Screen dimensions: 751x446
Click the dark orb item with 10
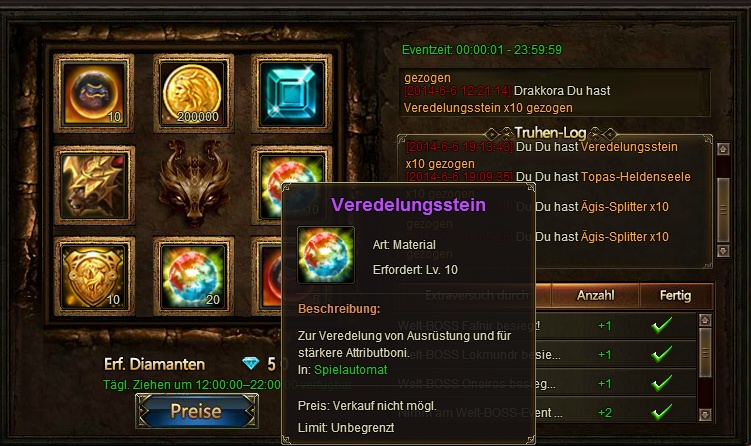point(94,93)
